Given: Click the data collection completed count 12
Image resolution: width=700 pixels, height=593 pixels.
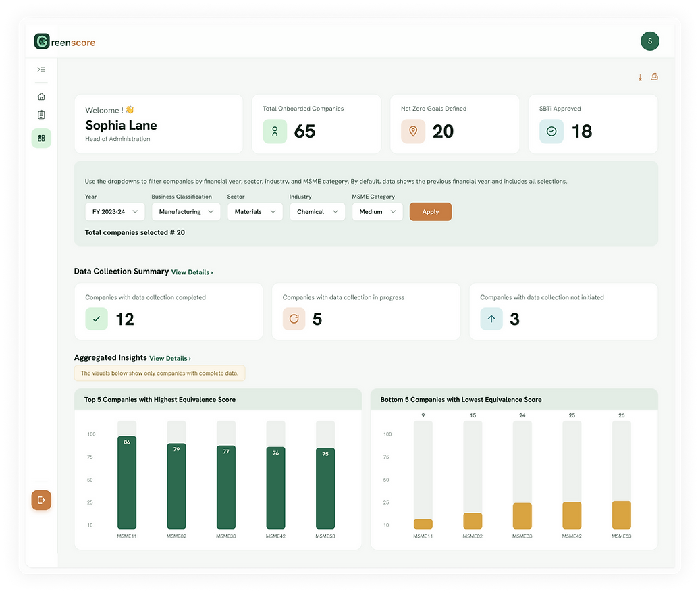Looking at the screenshot, I should (125, 319).
